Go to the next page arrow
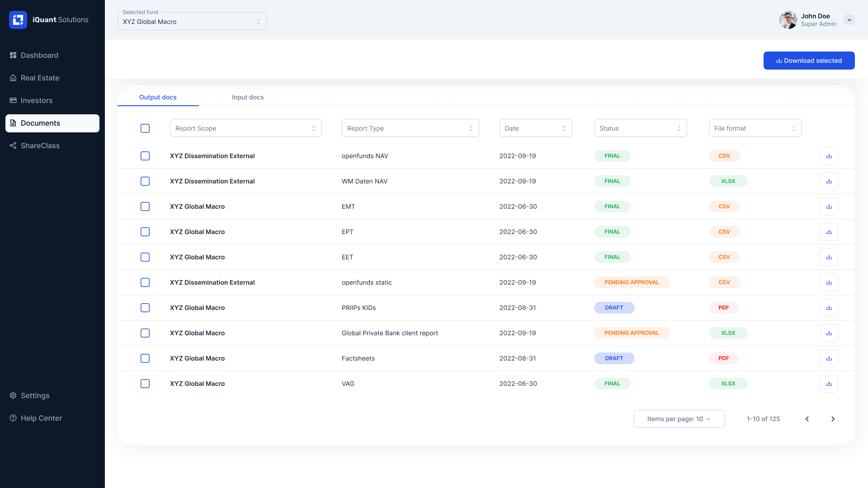868x488 pixels. click(x=833, y=419)
